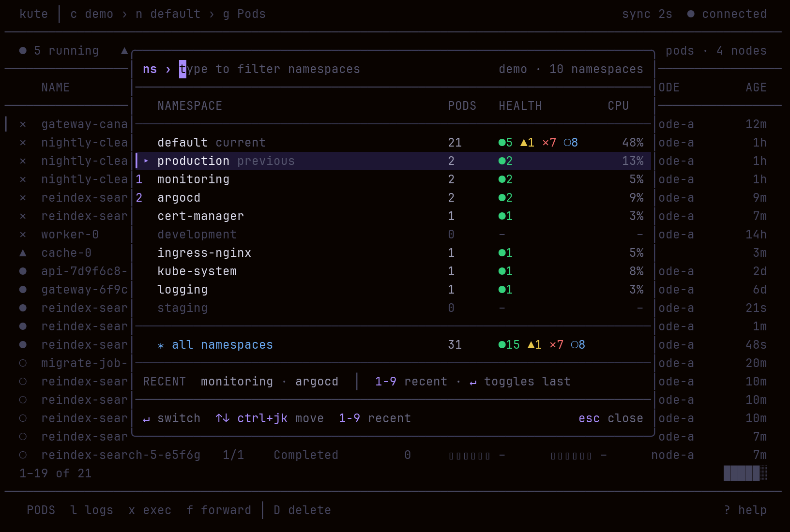Select reindex-search-5-e5f6g pod row
This screenshot has height=532, width=790.
coord(393,455)
